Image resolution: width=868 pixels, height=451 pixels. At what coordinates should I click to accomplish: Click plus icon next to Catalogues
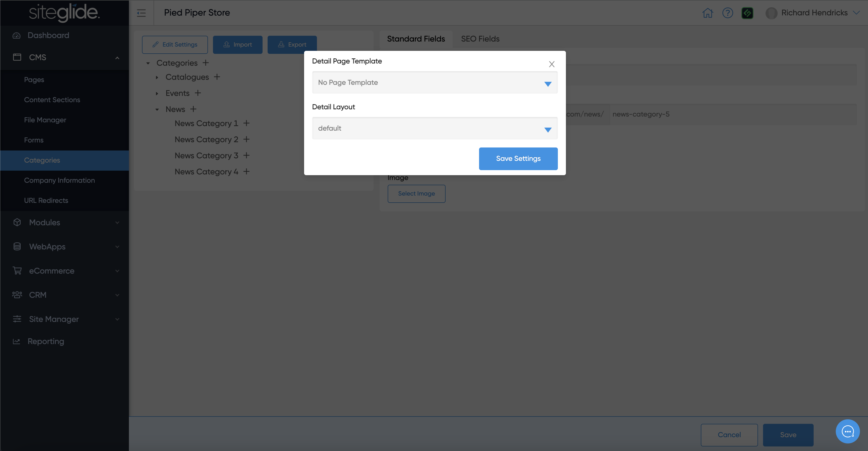click(217, 77)
